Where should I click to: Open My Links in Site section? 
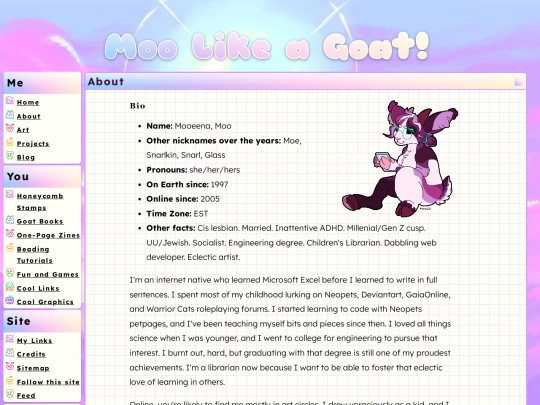[34, 341]
